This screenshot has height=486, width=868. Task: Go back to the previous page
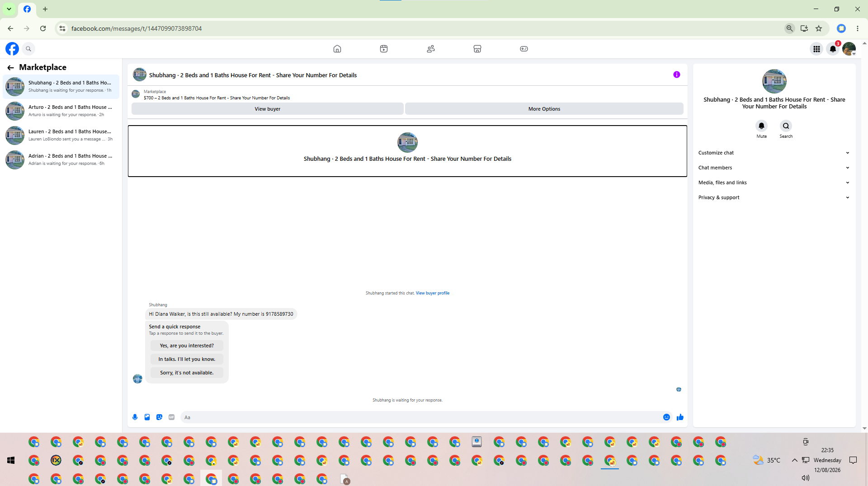10,28
